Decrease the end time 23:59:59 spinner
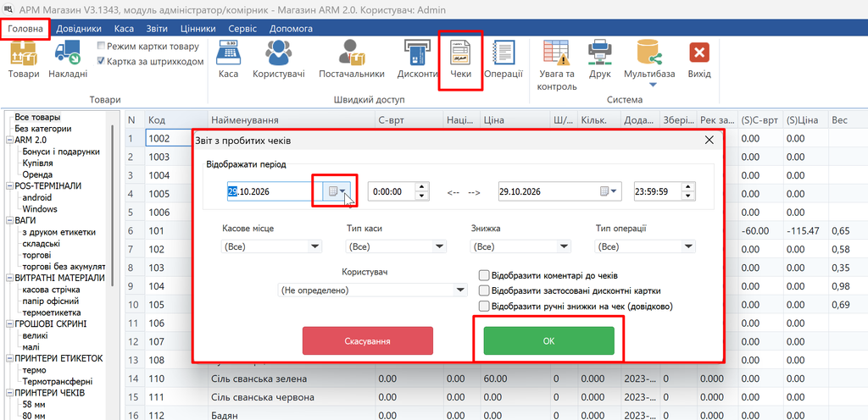This screenshot has width=868, height=420. tap(687, 196)
